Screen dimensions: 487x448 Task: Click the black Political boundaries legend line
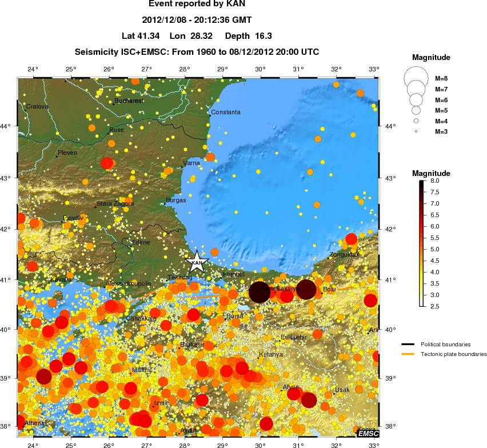(408, 344)
